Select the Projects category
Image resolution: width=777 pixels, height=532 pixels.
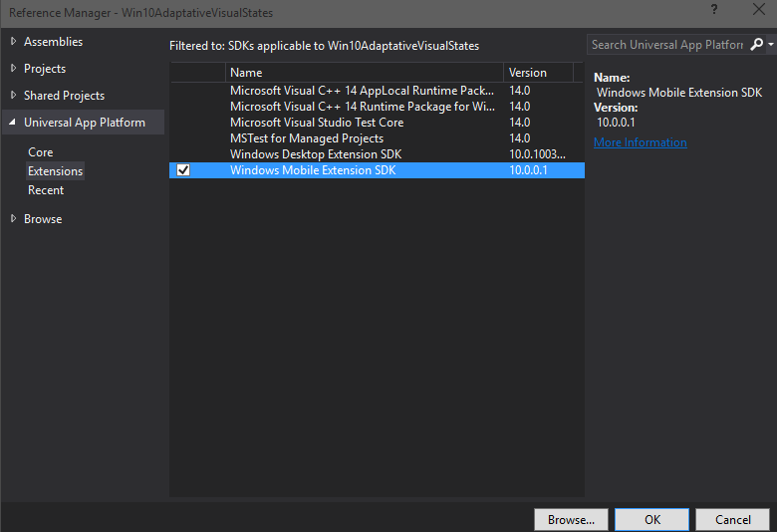[45, 69]
